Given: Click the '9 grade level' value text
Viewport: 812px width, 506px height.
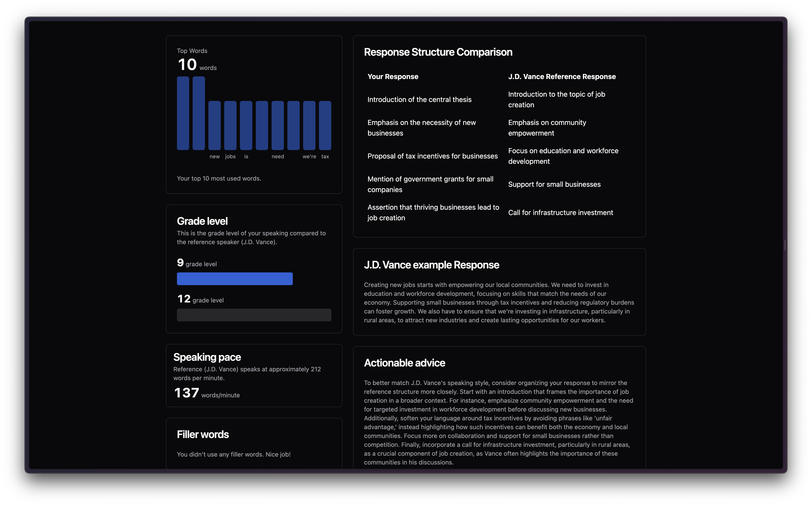Looking at the screenshot, I should (197, 263).
